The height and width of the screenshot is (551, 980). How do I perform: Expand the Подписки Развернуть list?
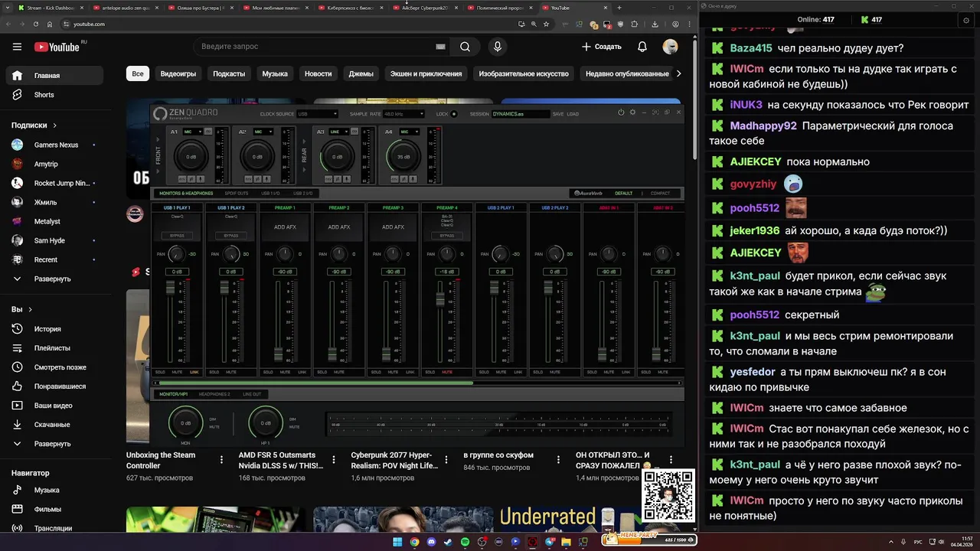point(54,279)
